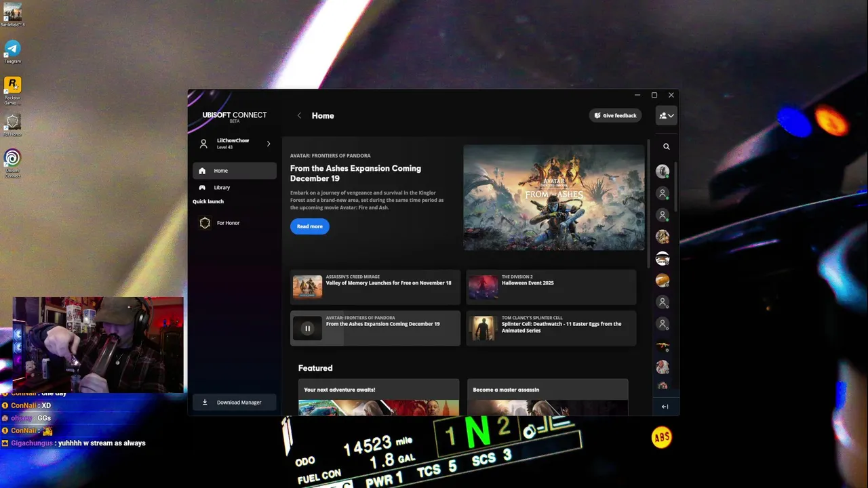Open the Telegram desktop shortcut
The height and width of the screenshot is (488, 868).
(12, 52)
